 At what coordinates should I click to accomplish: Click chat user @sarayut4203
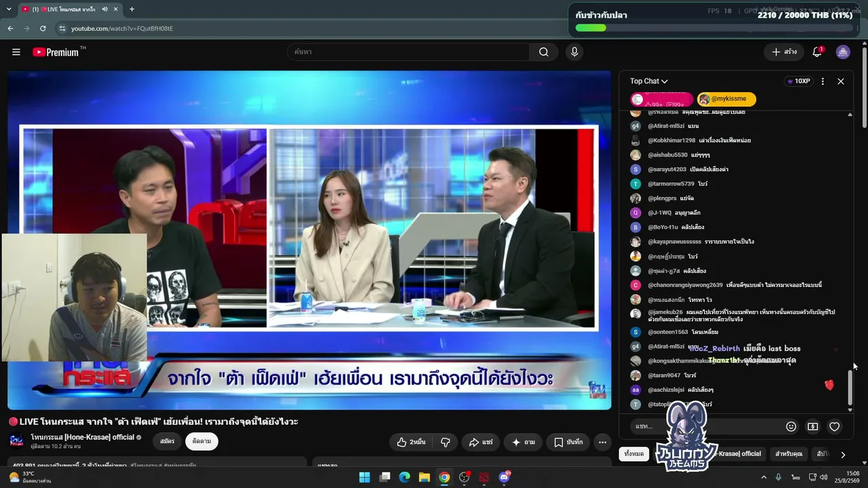click(x=667, y=169)
